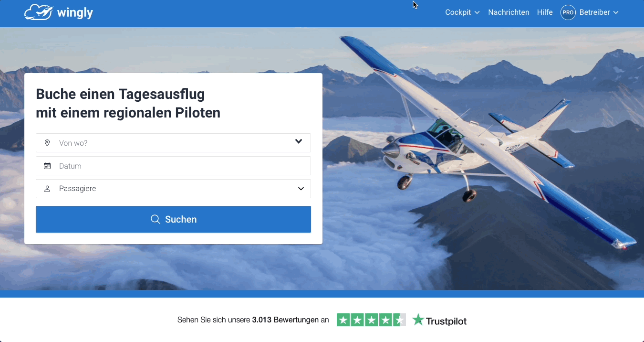Click the calendar icon in Datum field
The height and width of the screenshot is (342, 644).
coord(47,166)
